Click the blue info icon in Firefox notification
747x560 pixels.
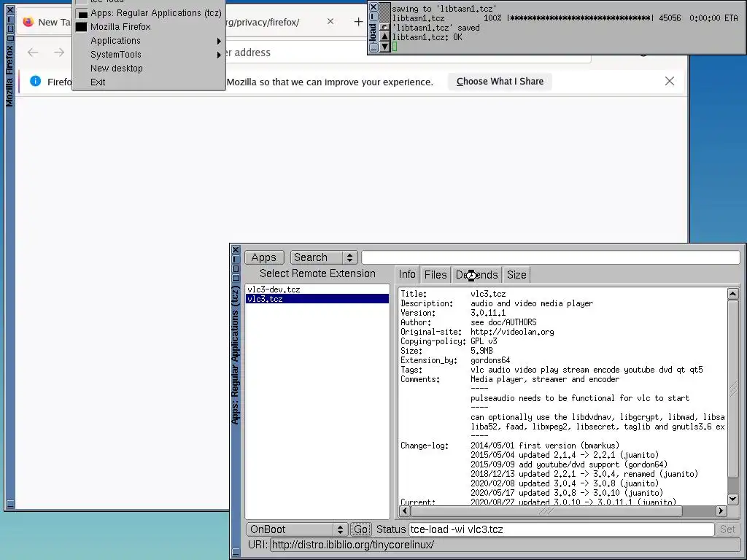tap(35, 82)
